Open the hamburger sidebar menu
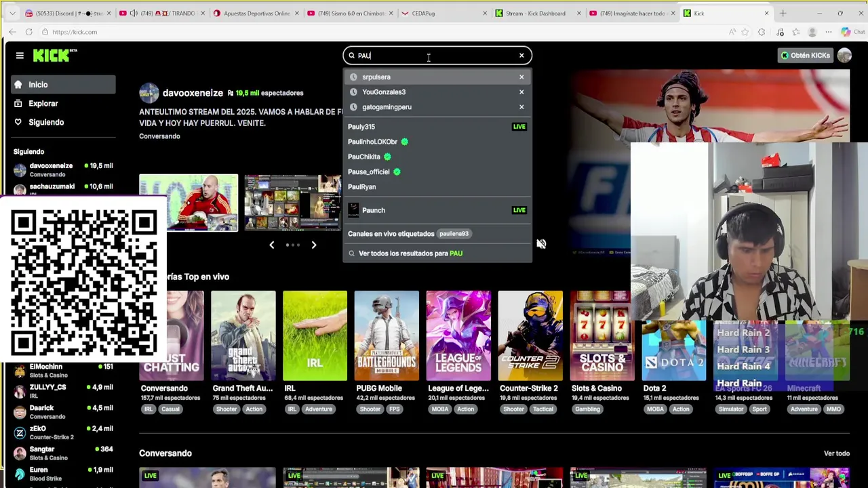 pos(20,56)
